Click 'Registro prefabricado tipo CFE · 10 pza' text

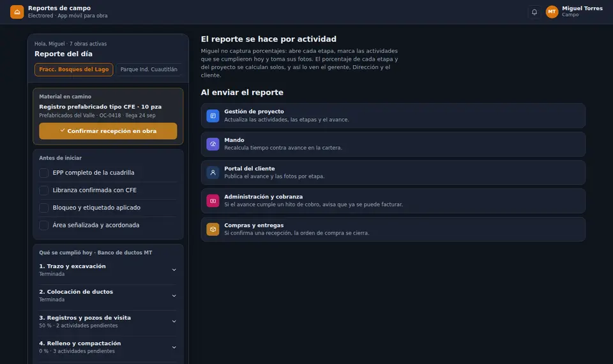(100, 107)
